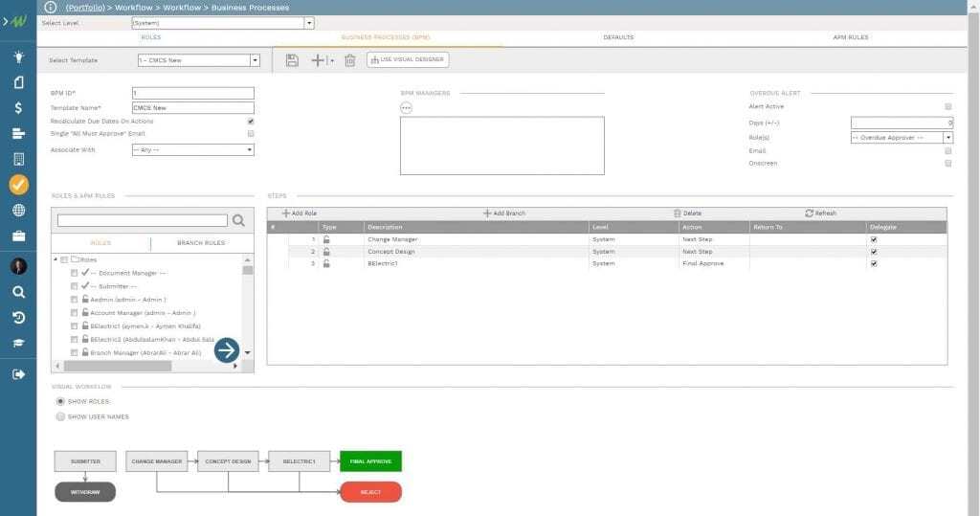Open the user profile avatar
Image resolution: width=980 pixels, height=516 pixels.
tap(19, 266)
